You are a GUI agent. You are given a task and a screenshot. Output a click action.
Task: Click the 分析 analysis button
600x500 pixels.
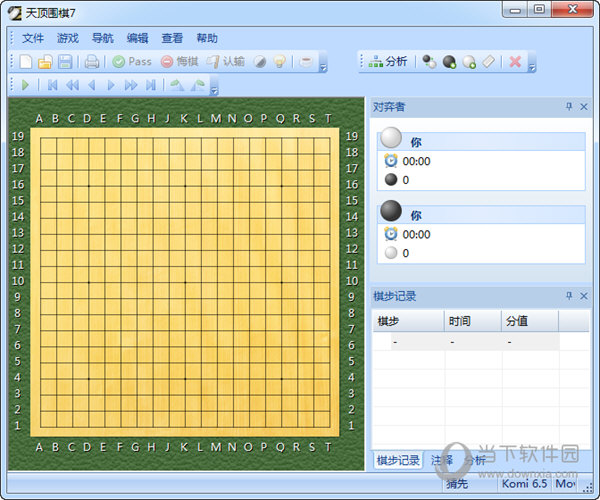point(388,62)
